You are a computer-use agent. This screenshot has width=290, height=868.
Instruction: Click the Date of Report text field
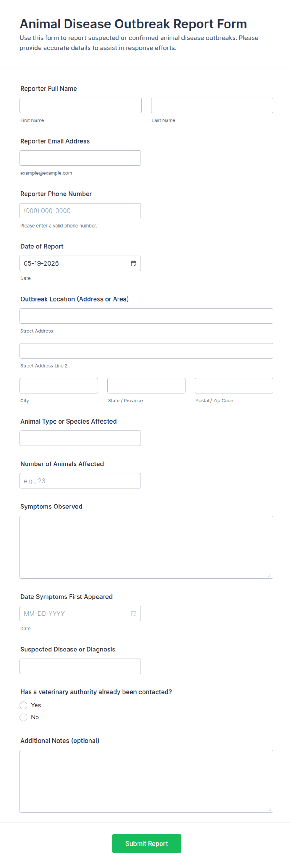74,263
